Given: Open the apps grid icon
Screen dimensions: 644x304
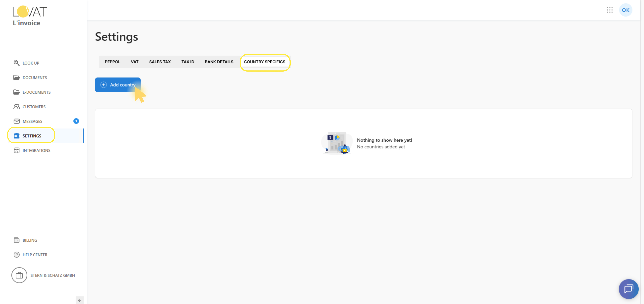Looking at the screenshot, I should click(610, 10).
